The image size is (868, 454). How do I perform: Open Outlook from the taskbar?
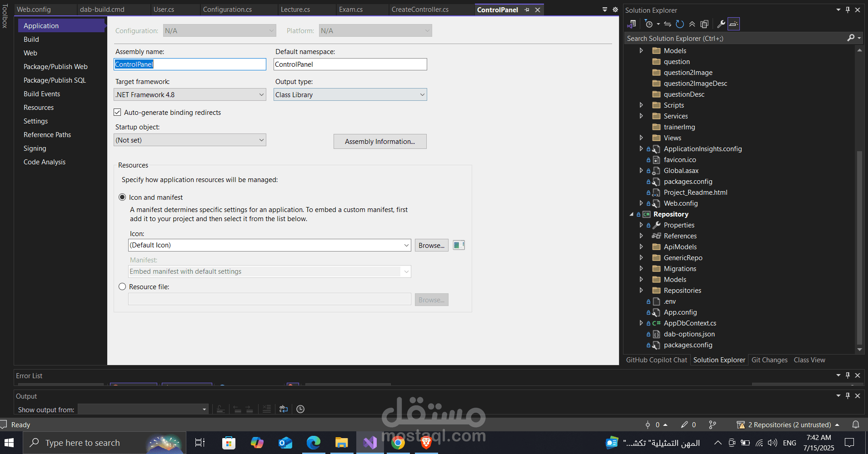point(285,443)
